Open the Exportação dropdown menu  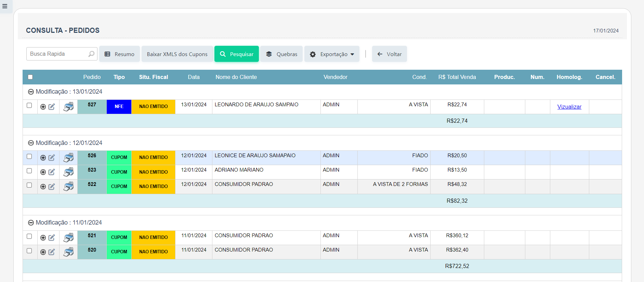point(332,54)
